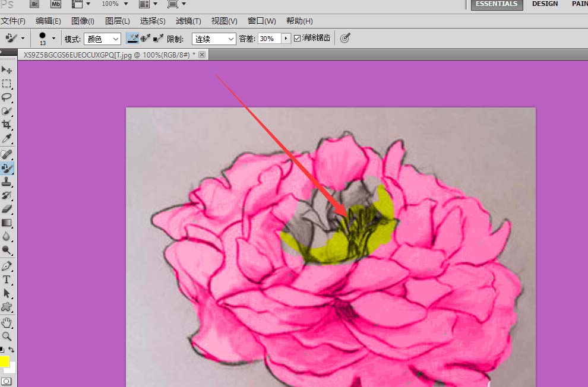Open the 滤镜(T) menu

click(x=188, y=21)
